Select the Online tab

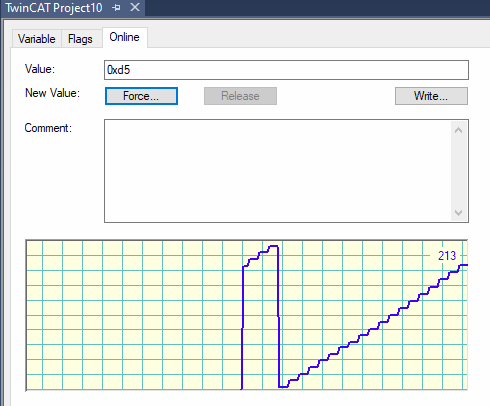pyautogui.click(x=125, y=37)
